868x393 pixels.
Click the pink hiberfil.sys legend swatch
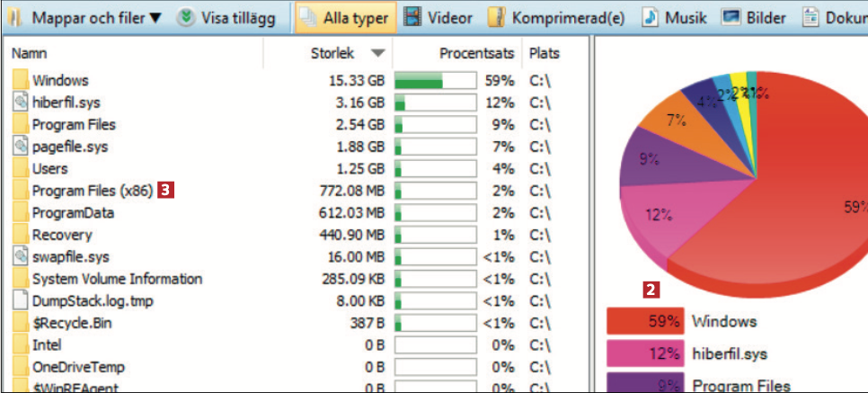point(645,353)
